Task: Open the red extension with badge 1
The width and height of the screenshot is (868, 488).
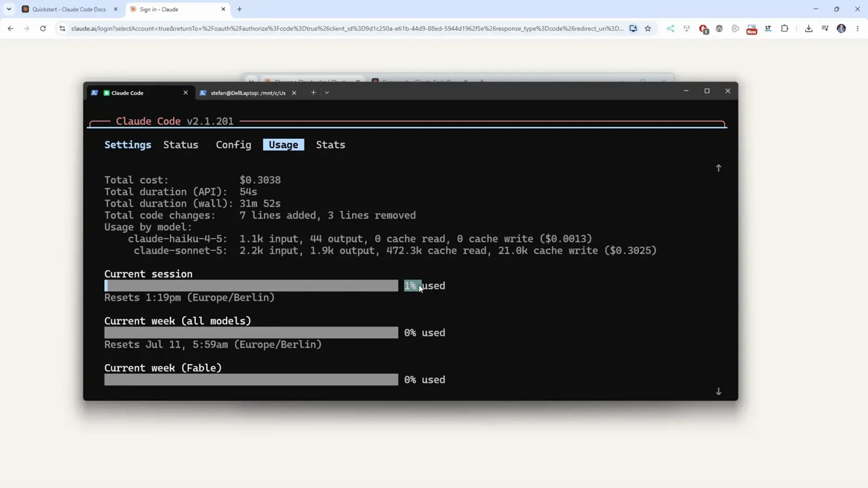Action: pos(704,29)
